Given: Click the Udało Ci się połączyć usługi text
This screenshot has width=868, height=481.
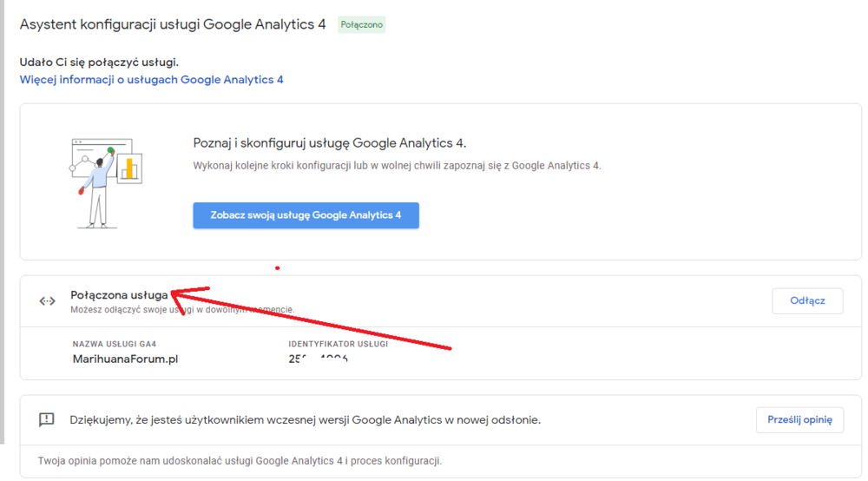Looking at the screenshot, I should [99, 62].
